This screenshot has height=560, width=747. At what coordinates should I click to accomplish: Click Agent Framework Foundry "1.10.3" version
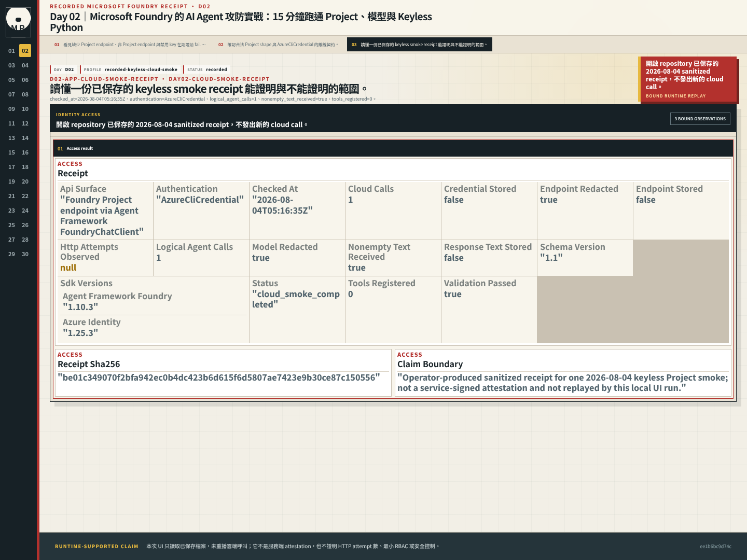(154, 302)
